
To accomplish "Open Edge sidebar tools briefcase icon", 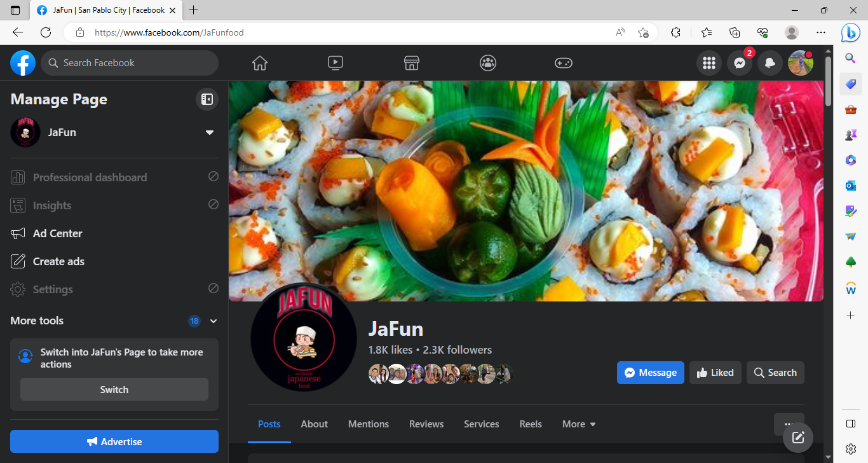I will (x=851, y=109).
